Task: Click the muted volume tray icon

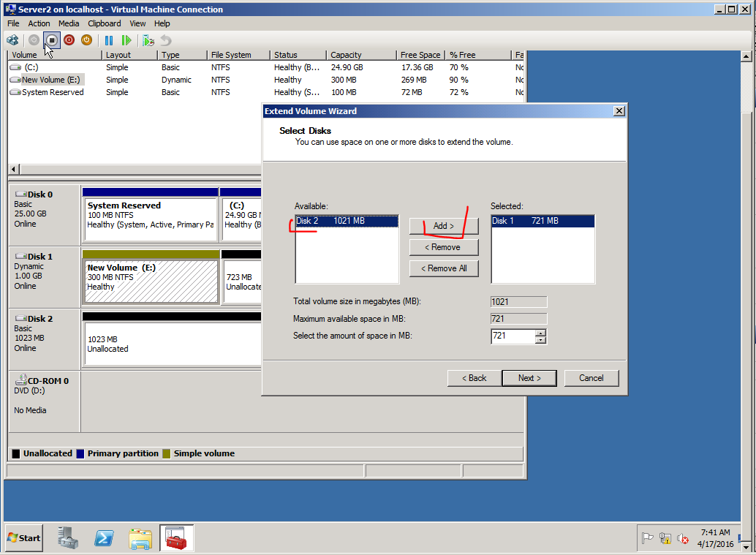Action: [x=683, y=538]
